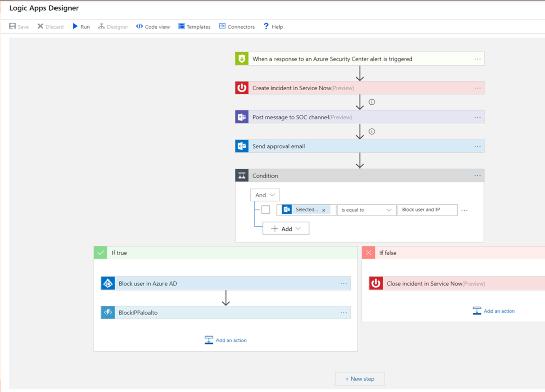Open ellipsis menu on BlockIPPaloalto step
Viewport: 545px width, 392px height.
coord(344,312)
